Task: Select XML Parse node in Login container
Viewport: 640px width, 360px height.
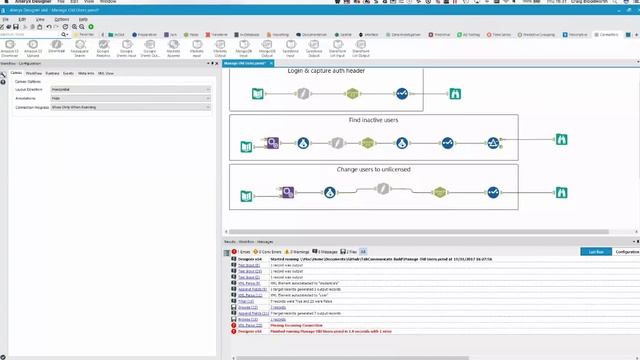Action: point(353,94)
